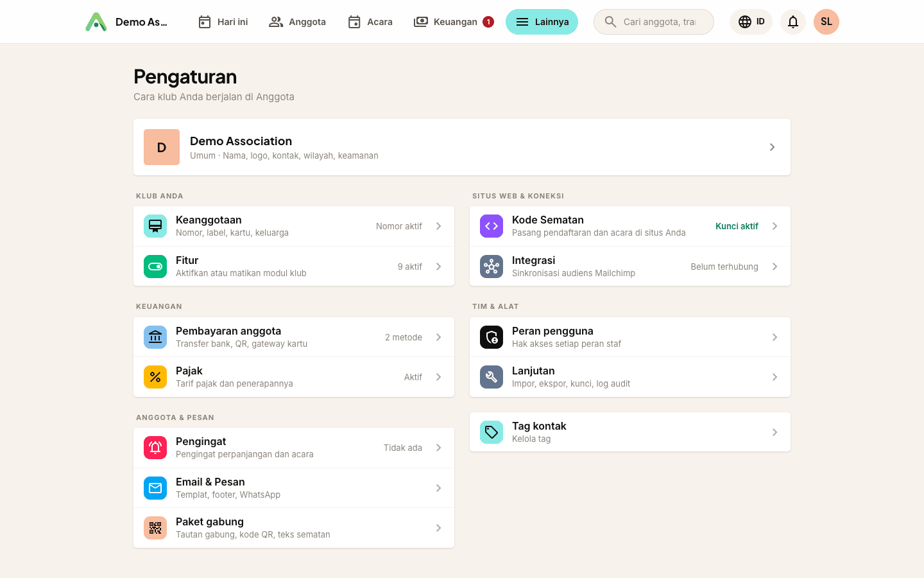Image resolution: width=924 pixels, height=578 pixels.
Task: Click the "Hak akses setiap peran staf" text
Action: 567,344
